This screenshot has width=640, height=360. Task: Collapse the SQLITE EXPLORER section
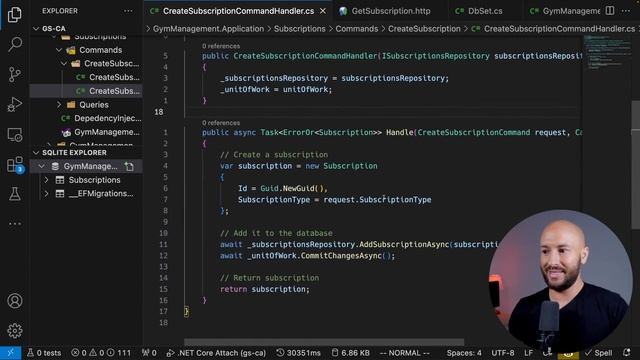[x=36, y=153]
